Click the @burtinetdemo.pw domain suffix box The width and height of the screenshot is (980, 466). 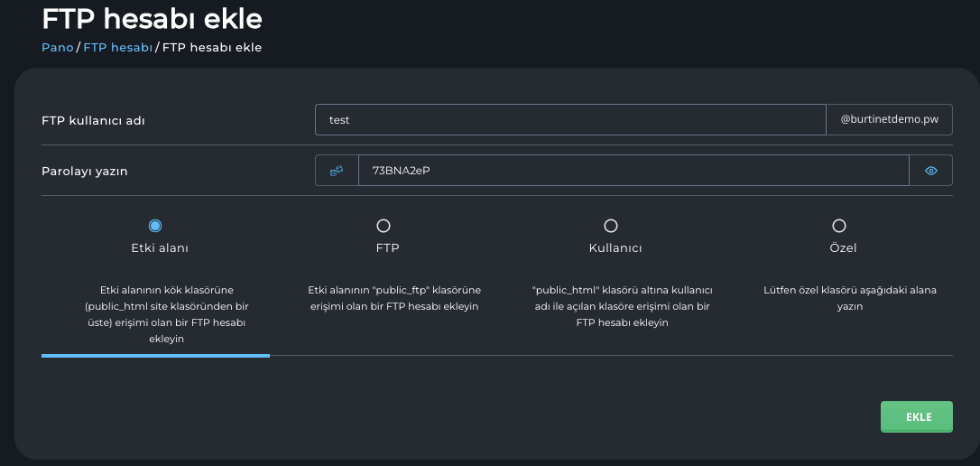tap(889, 120)
